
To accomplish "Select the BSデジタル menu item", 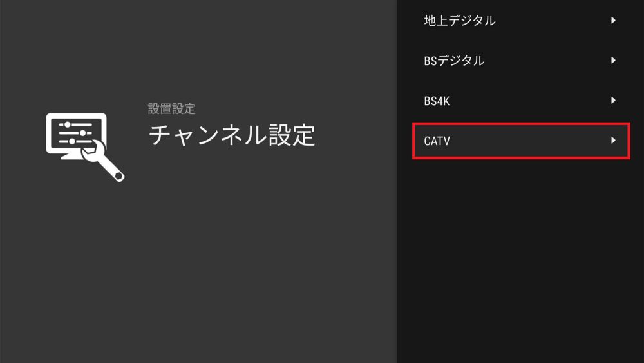I will (x=521, y=61).
